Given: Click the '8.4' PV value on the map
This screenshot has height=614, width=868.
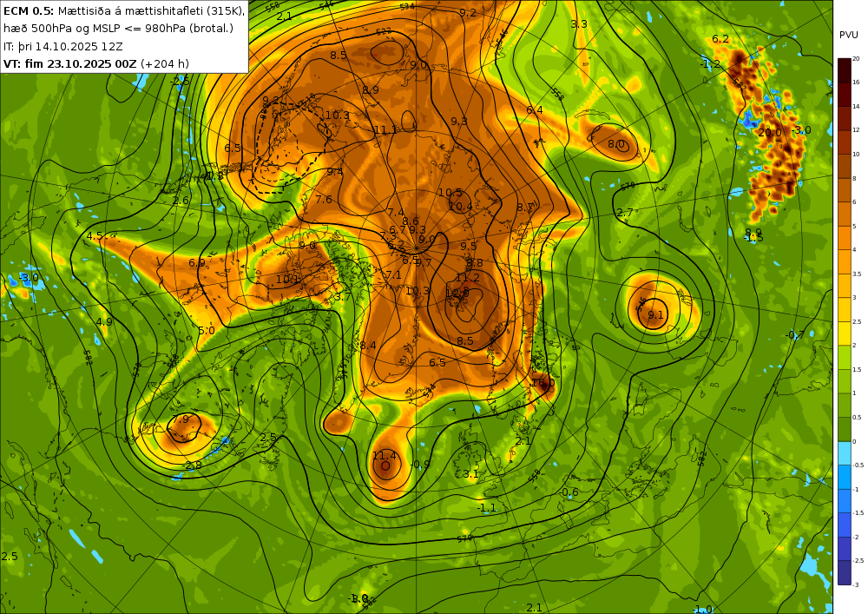Looking at the screenshot, I should (368, 346).
